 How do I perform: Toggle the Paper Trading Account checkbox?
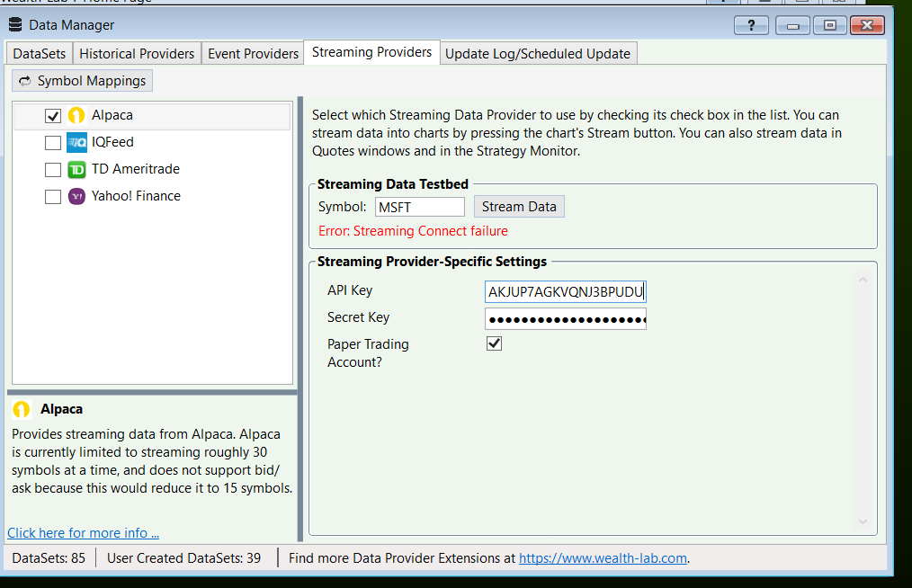click(495, 343)
